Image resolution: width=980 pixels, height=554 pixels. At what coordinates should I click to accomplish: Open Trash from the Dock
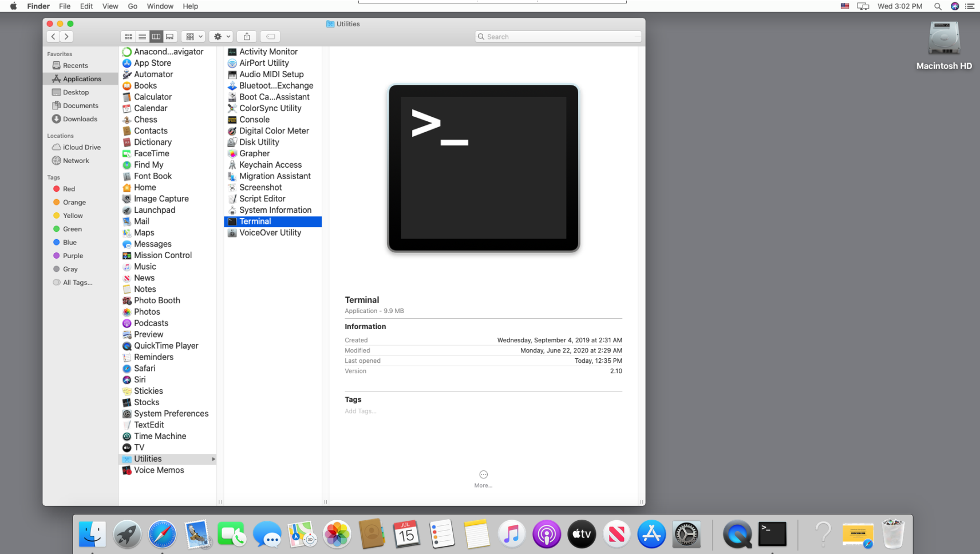(893, 535)
